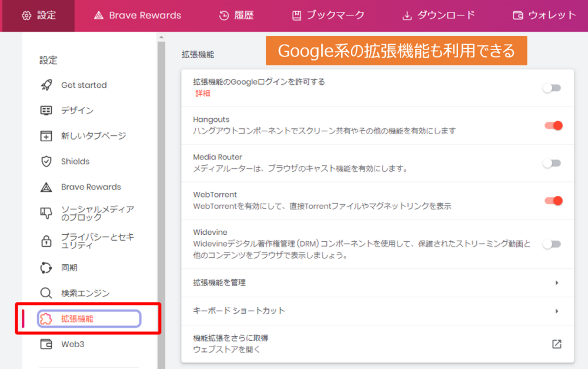Click the new tab page plus icon
This screenshot has height=369, width=588.
pos(46,136)
